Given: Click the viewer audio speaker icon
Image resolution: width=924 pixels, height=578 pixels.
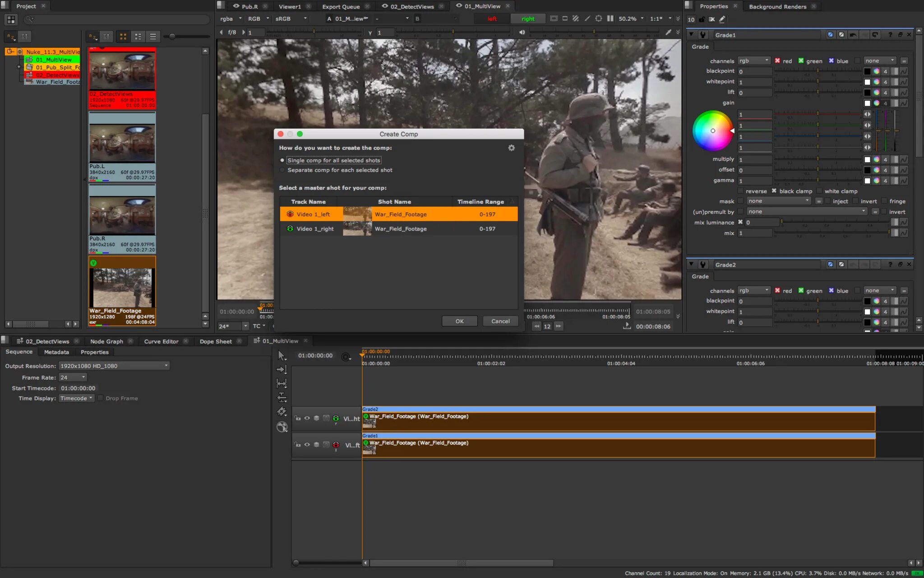Looking at the screenshot, I should click(x=522, y=32).
